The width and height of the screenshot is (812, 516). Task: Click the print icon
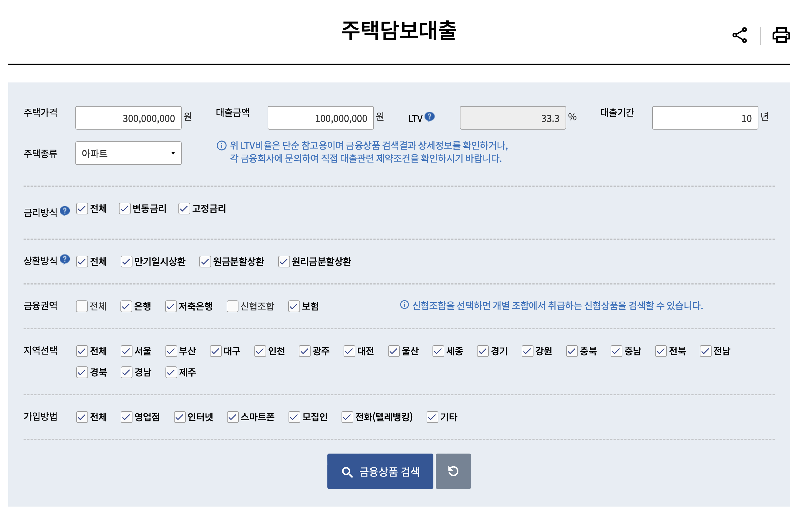point(781,35)
